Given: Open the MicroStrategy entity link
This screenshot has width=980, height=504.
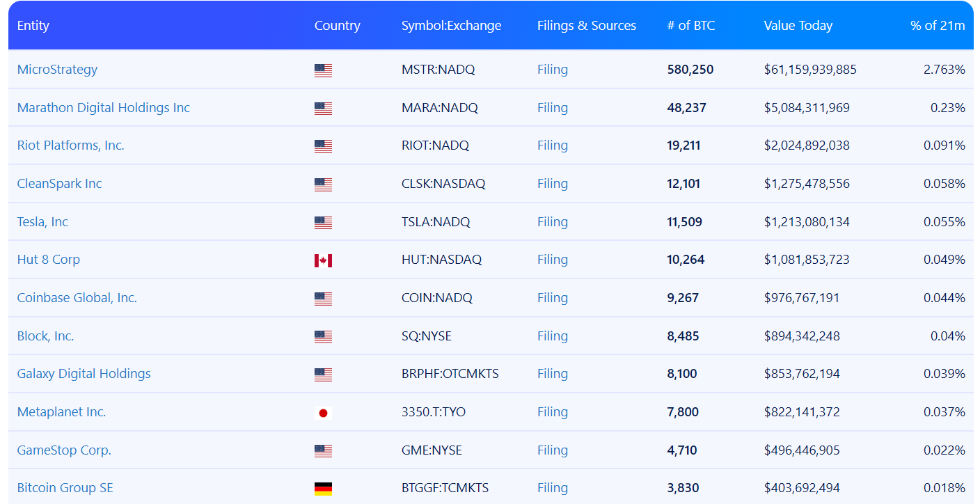Looking at the screenshot, I should (57, 70).
